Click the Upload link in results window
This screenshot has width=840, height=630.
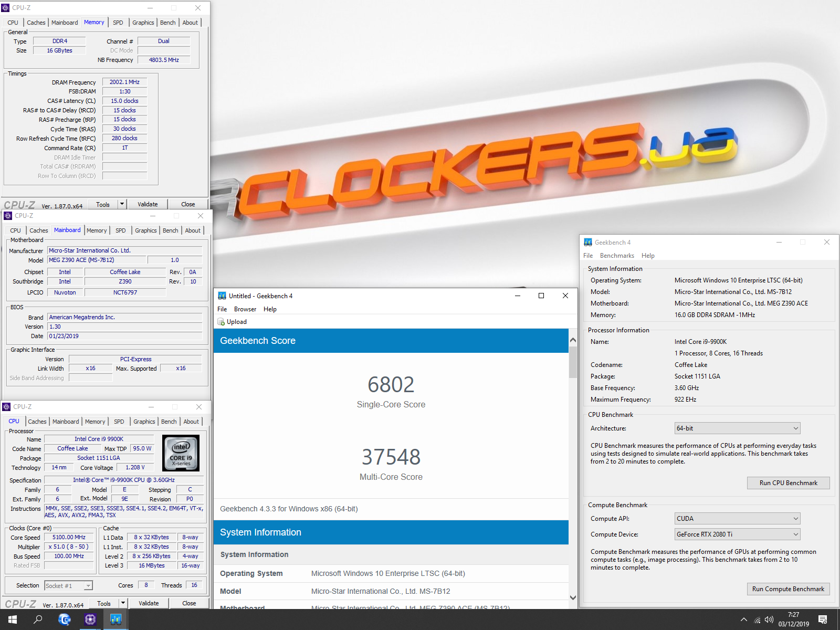click(237, 322)
